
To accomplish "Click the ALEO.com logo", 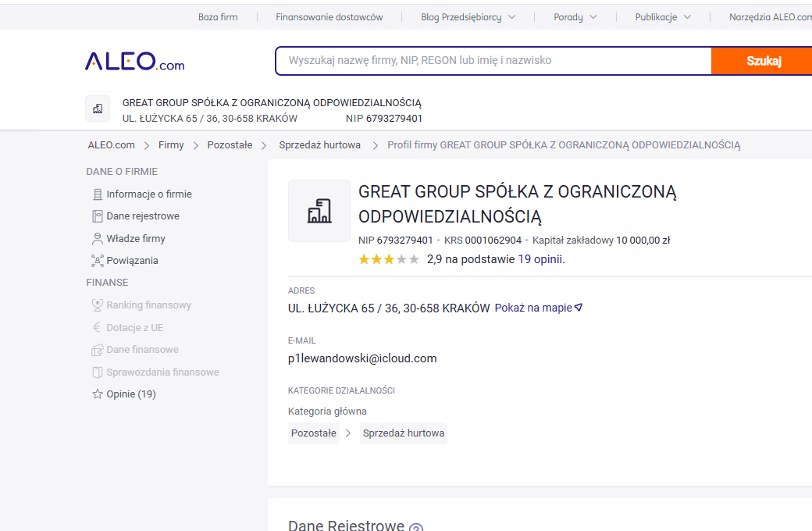I will [134, 61].
